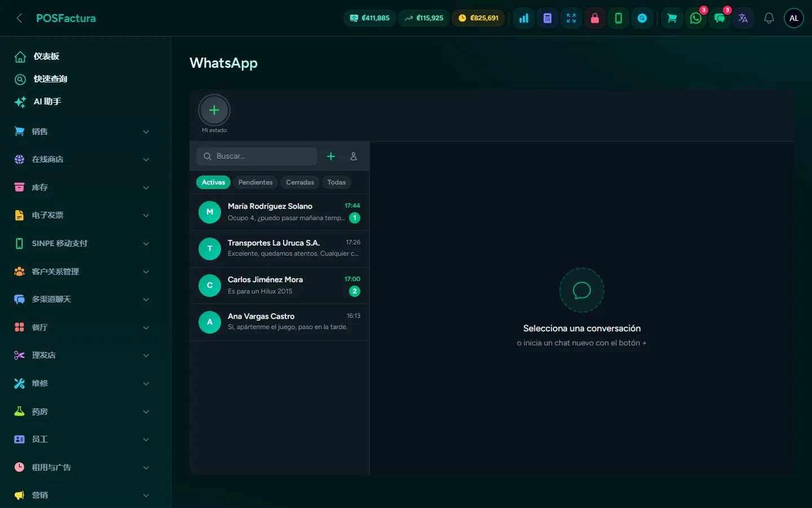
Task: Expand the 销售 sidebar section
Action: point(82,132)
